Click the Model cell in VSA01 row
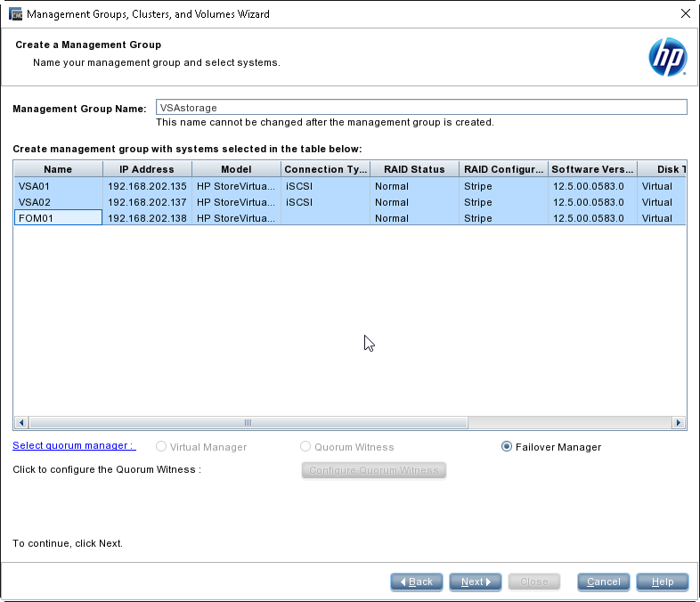The height and width of the screenshot is (602, 700). point(237,186)
